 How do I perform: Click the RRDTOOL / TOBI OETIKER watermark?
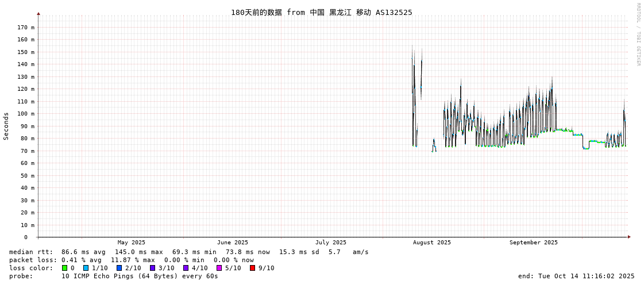tap(638, 34)
